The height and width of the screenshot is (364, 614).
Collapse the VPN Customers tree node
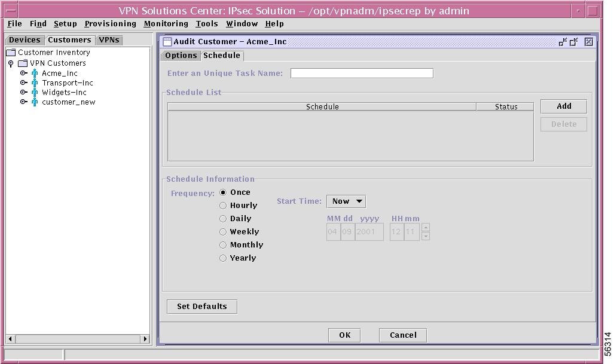[x=11, y=63]
